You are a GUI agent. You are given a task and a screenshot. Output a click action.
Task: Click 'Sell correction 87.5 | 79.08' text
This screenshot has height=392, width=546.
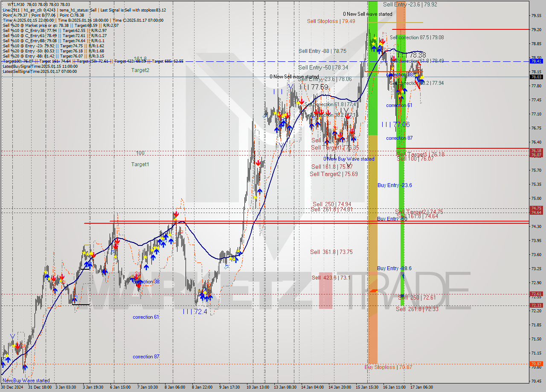[x=417, y=37]
